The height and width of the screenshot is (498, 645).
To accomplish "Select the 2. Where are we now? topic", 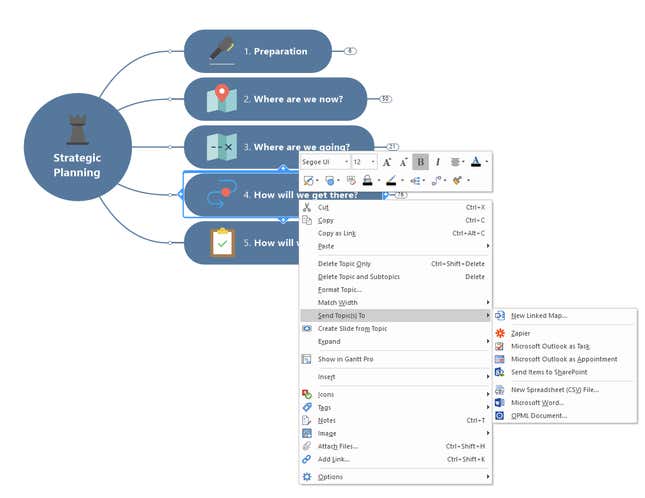I will (275, 99).
